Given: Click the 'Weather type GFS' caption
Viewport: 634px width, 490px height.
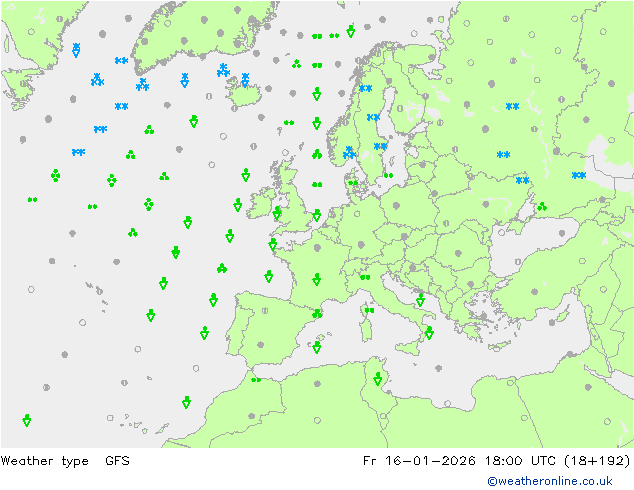Looking at the screenshot, I should [65, 461].
